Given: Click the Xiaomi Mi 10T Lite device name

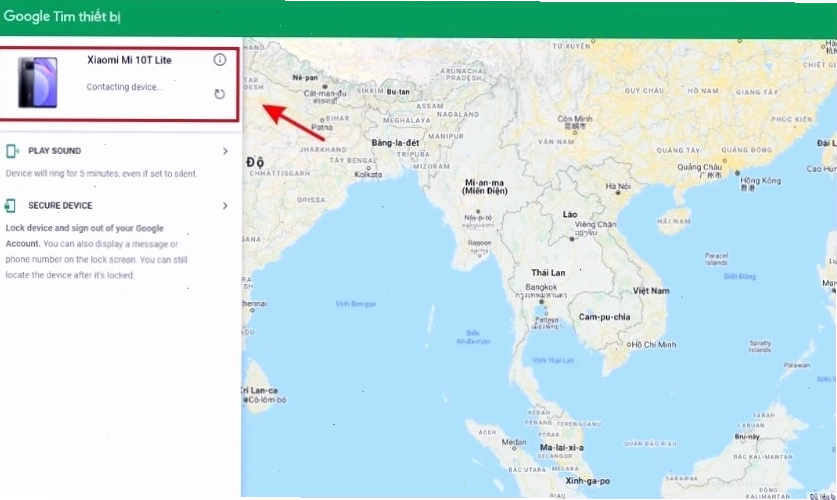Looking at the screenshot, I should [129, 60].
